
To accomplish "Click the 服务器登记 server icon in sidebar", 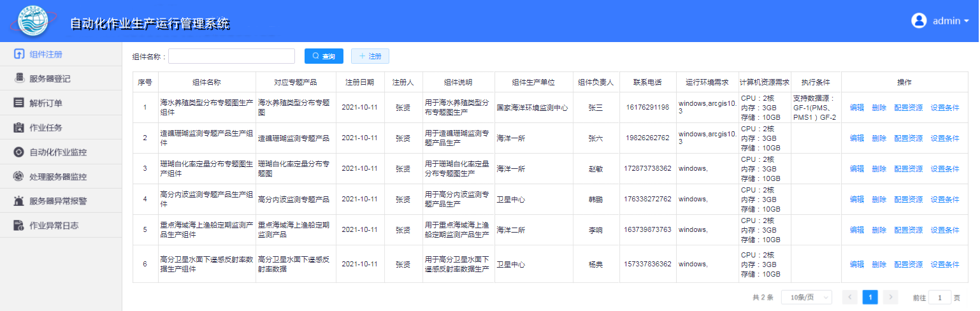I will pyautogui.click(x=19, y=78).
